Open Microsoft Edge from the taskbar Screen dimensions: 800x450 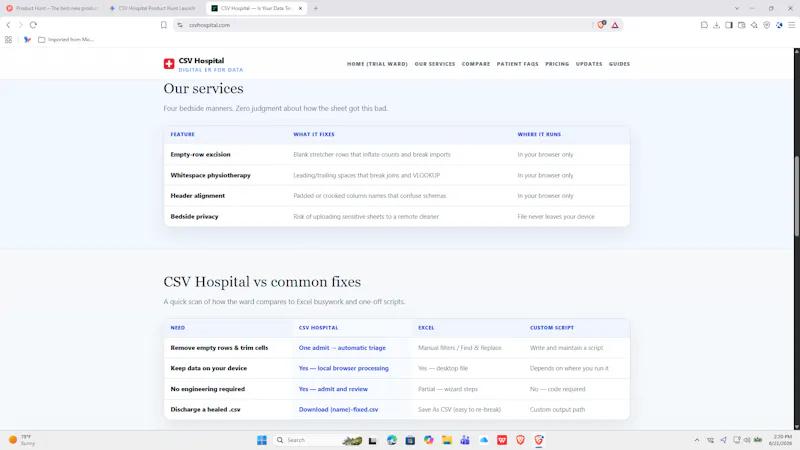pos(392,440)
